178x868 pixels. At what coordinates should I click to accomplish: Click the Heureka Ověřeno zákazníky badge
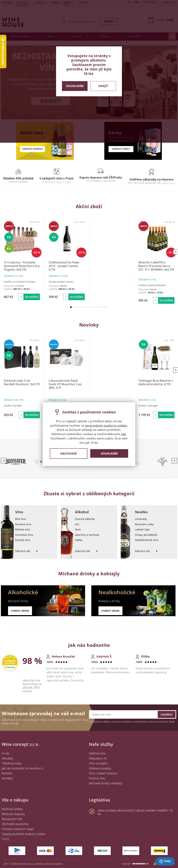(x=10, y=663)
